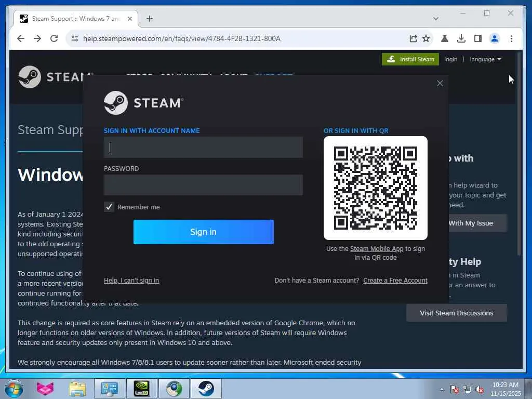Open the Control Panel taskbar icon
The height and width of the screenshot is (399, 532).
[x=109, y=389]
